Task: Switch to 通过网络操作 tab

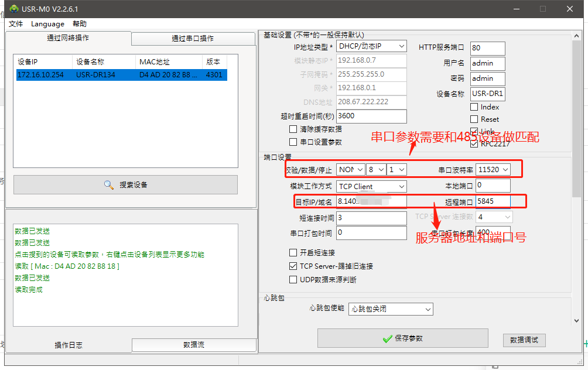Action: pos(69,38)
